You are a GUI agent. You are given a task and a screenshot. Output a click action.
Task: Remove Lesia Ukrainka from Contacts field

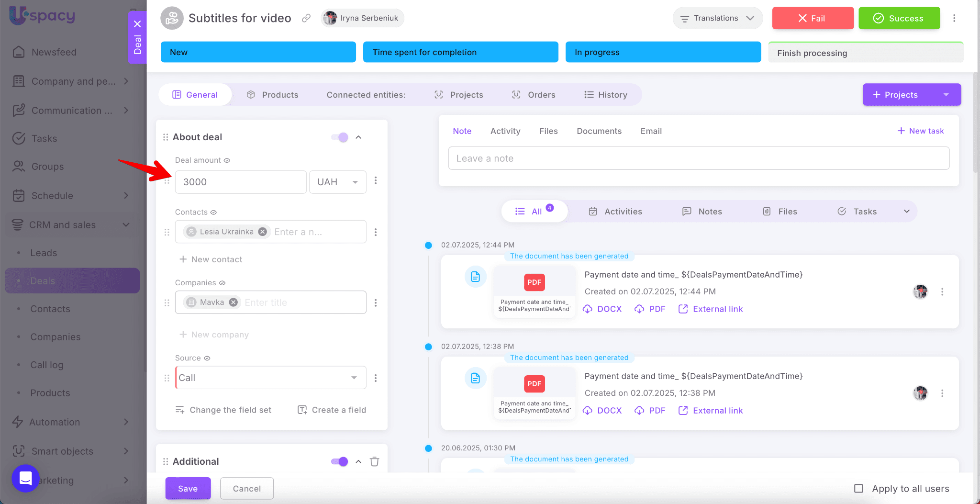[x=263, y=232]
